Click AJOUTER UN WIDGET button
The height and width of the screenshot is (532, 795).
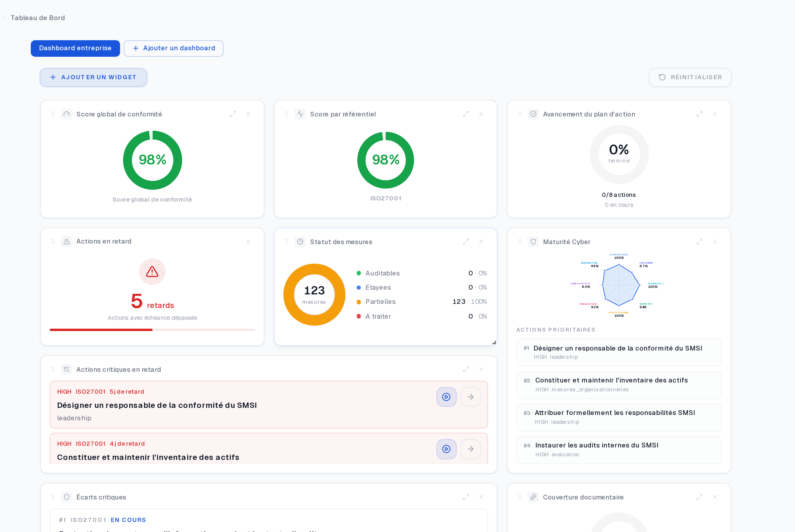(x=93, y=77)
